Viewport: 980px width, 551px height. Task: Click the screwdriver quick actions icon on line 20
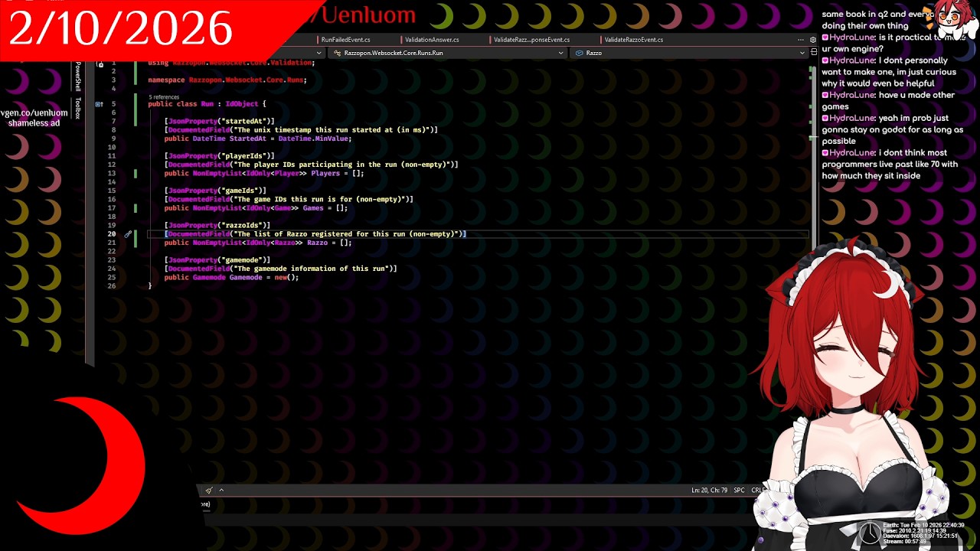128,234
